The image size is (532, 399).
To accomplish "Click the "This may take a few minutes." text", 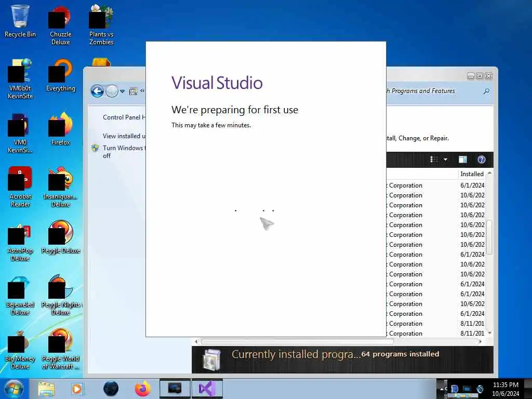I will (211, 125).
